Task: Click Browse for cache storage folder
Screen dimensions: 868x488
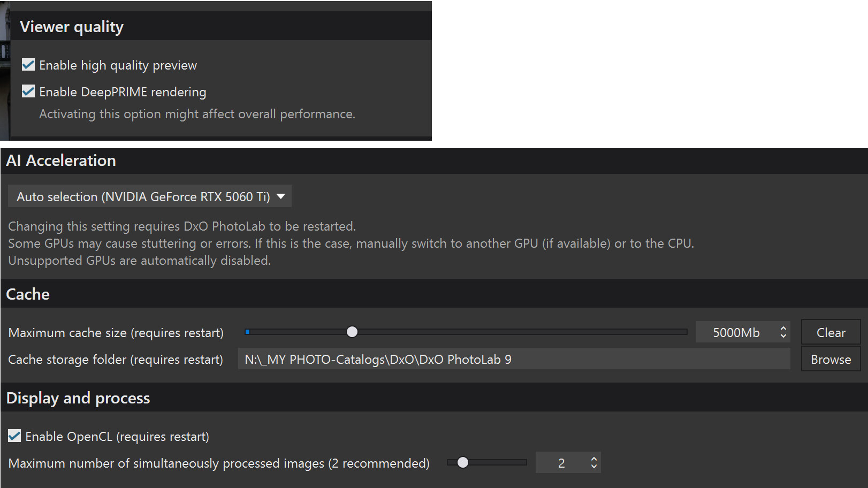Action: click(831, 359)
